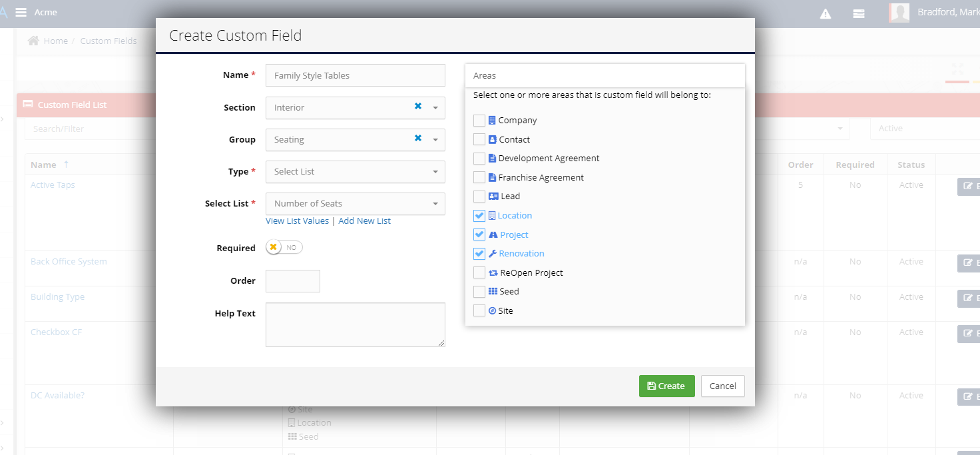Screen dimensions: 980x455
Task: Click the Home breadcrumb house icon
Action: (33, 41)
